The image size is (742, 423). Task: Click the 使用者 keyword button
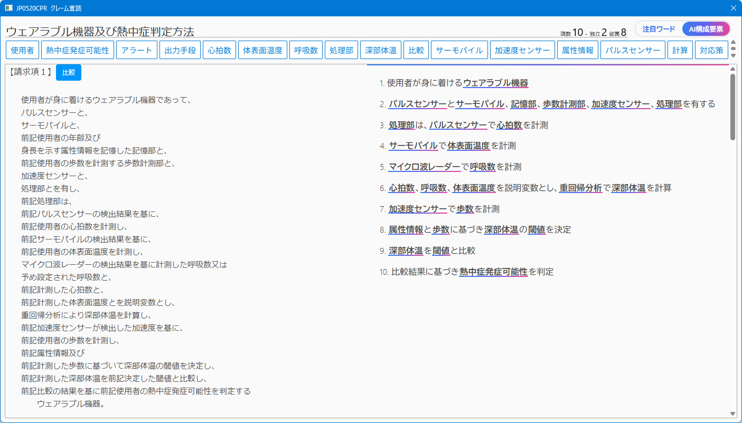coord(22,50)
